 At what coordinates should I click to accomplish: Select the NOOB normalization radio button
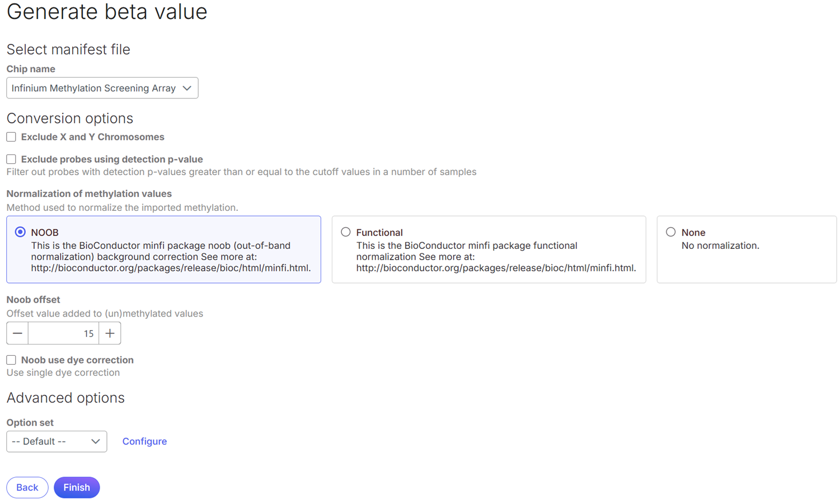(x=20, y=232)
